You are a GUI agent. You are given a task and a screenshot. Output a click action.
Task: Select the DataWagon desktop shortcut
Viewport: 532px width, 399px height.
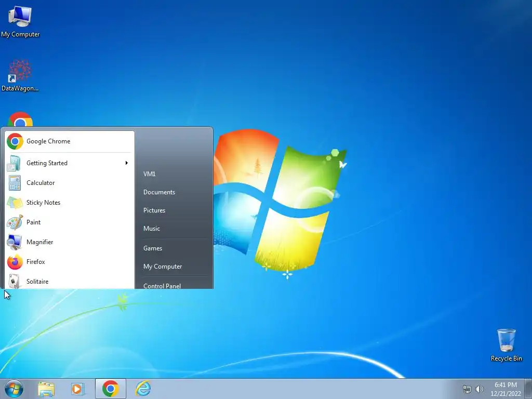20,75
